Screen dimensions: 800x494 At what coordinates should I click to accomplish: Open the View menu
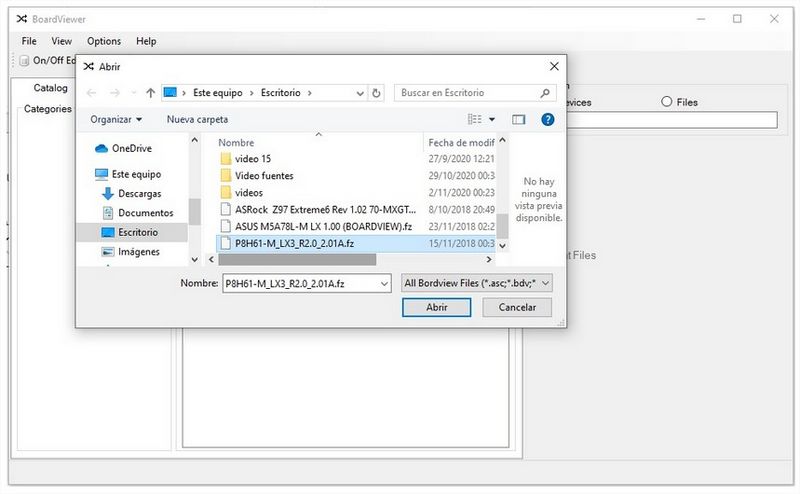(61, 41)
